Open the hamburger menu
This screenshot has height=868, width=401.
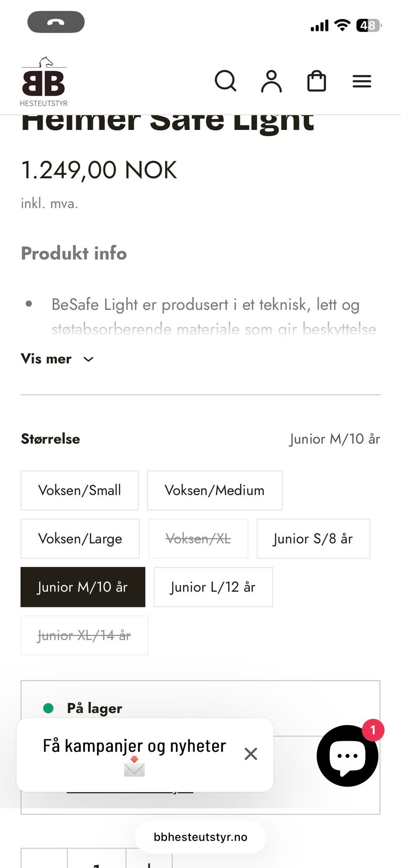(x=362, y=81)
